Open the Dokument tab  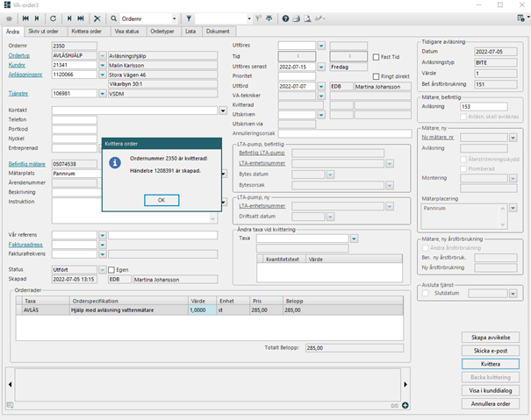[x=218, y=32]
